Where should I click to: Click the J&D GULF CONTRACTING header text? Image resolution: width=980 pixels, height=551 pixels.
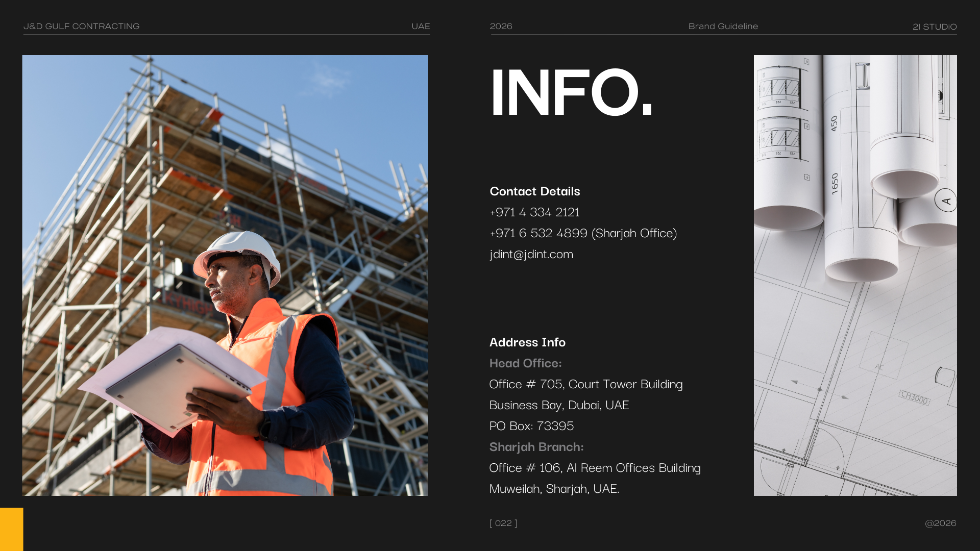pyautogui.click(x=81, y=26)
